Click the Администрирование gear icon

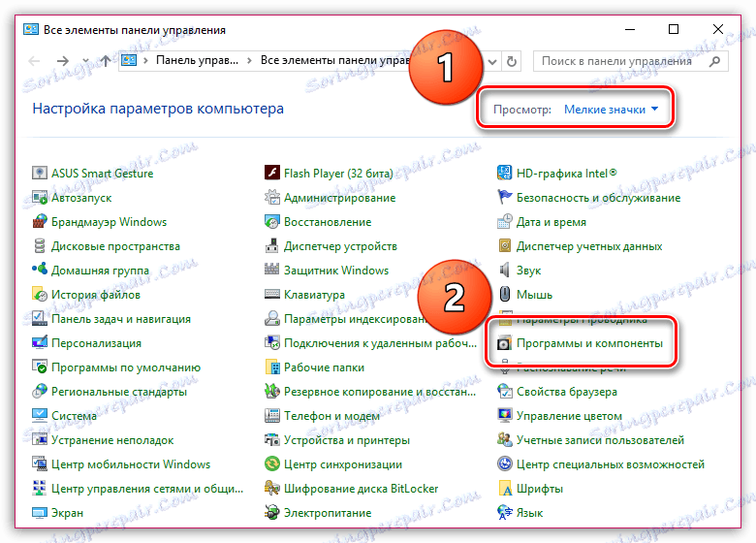coord(272,197)
